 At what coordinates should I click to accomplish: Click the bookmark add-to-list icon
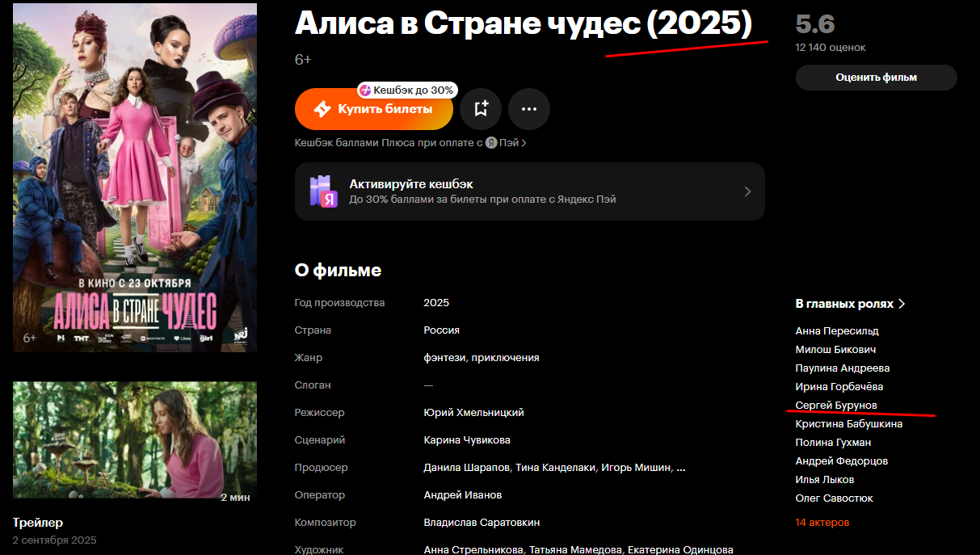(481, 109)
